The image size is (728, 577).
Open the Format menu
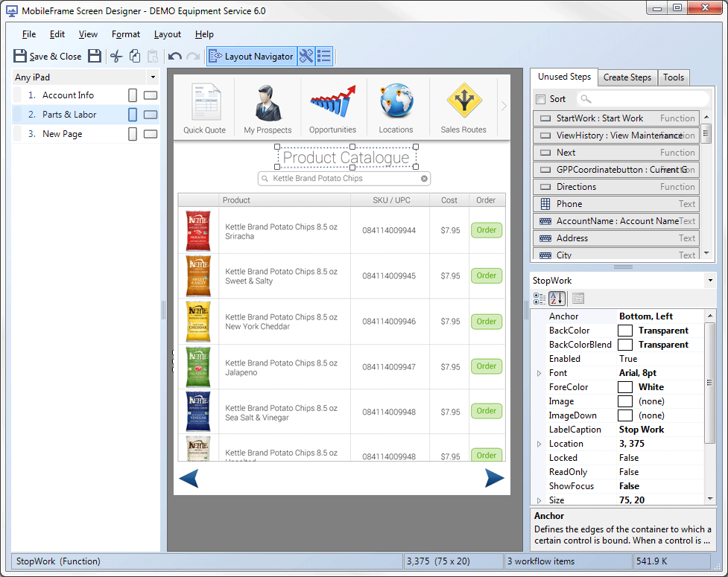point(125,34)
